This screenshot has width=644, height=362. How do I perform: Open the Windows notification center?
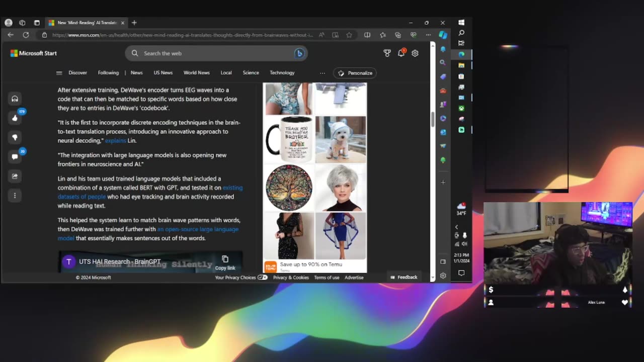[461, 273]
